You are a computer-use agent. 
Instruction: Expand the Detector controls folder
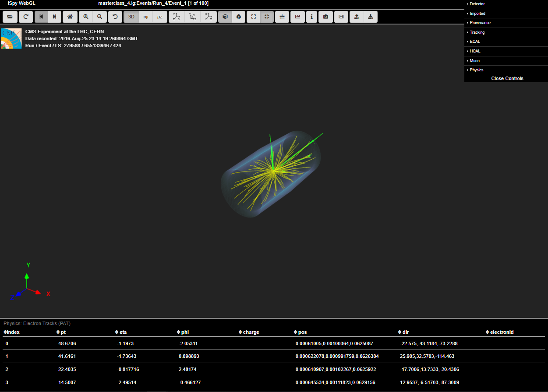coord(477,4)
